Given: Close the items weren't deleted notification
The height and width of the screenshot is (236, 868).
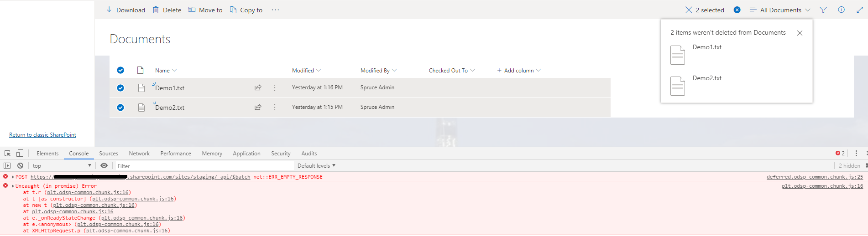Looking at the screenshot, I should [800, 33].
